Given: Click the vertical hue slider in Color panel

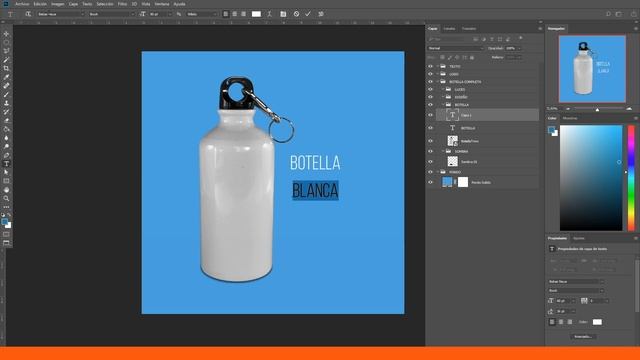Looking at the screenshot, I should (x=631, y=178).
